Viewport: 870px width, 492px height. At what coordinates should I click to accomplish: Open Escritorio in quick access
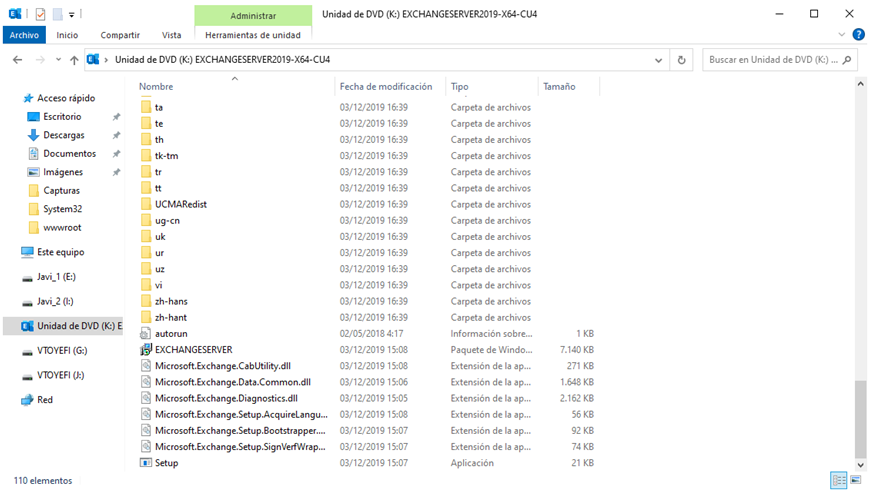pyautogui.click(x=62, y=116)
